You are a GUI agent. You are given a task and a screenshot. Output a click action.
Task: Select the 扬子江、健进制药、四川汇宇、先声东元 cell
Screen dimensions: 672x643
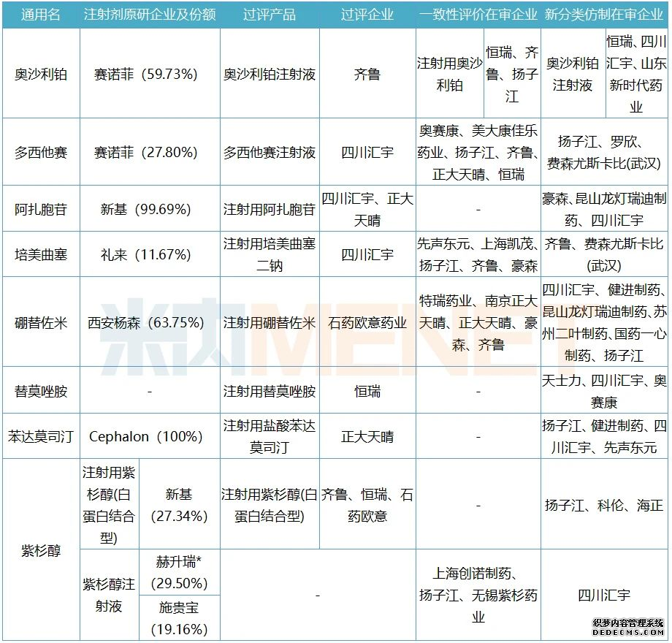(604, 436)
